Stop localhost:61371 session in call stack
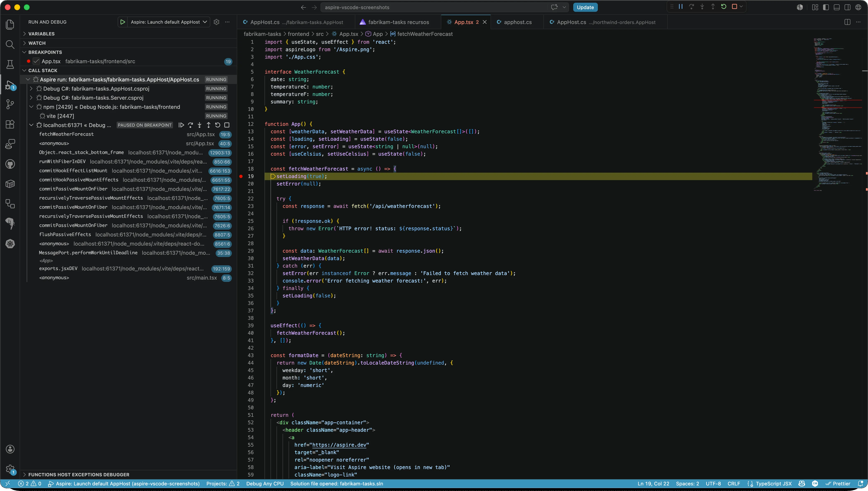 (x=227, y=125)
